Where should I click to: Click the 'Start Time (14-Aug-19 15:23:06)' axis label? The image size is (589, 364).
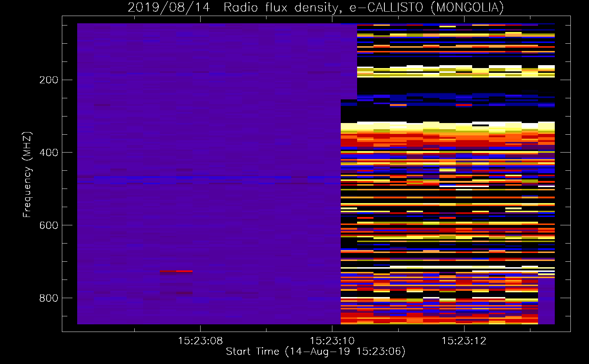316,352
